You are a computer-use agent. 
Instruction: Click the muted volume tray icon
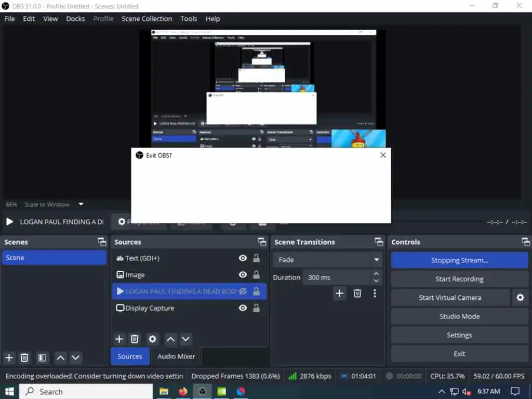click(x=467, y=392)
